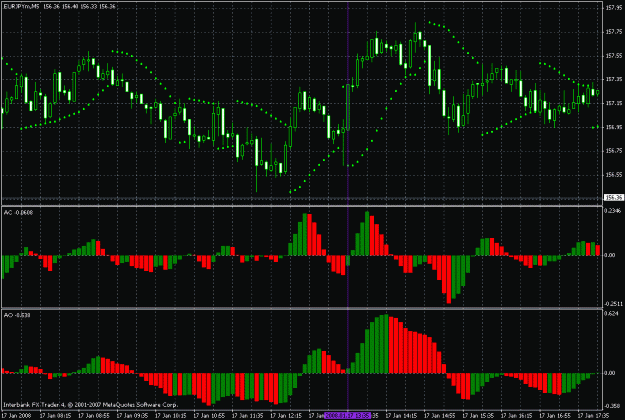
Task: Click the 157.55 price axis label
Action: point(613,55)
